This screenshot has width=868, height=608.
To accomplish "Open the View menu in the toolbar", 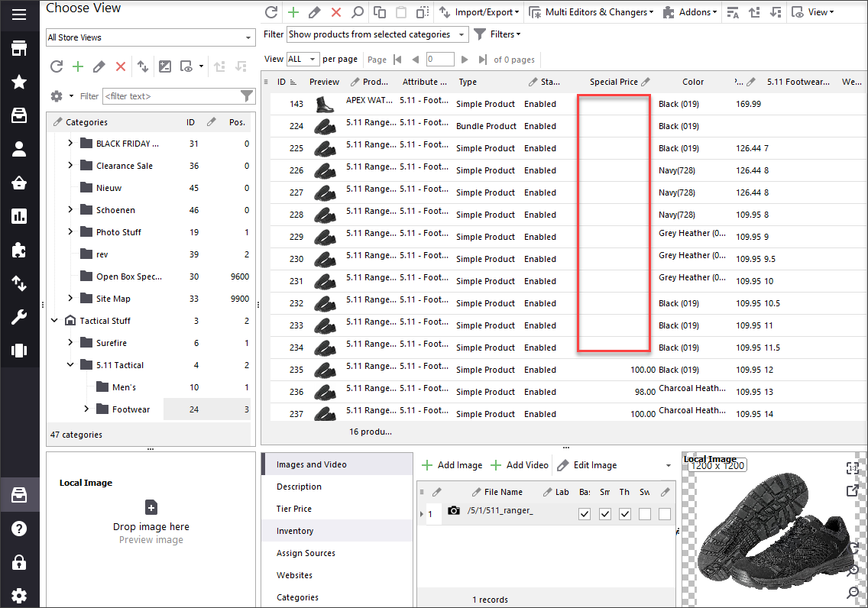I will tap(813, 12).
